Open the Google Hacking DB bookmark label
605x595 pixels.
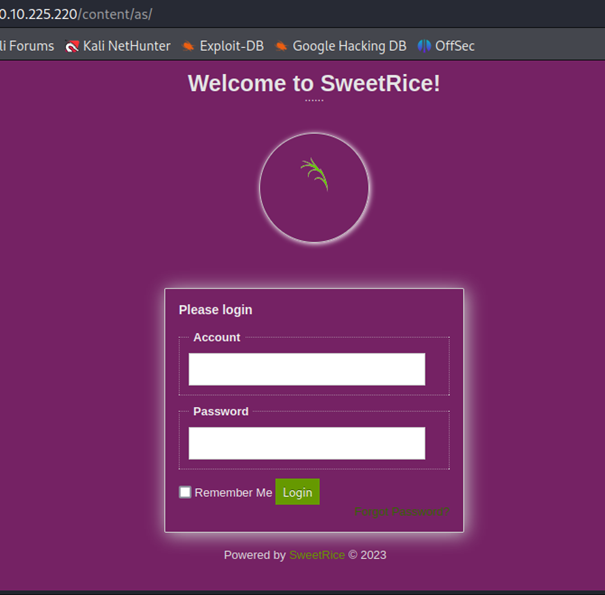pos(349,46)
